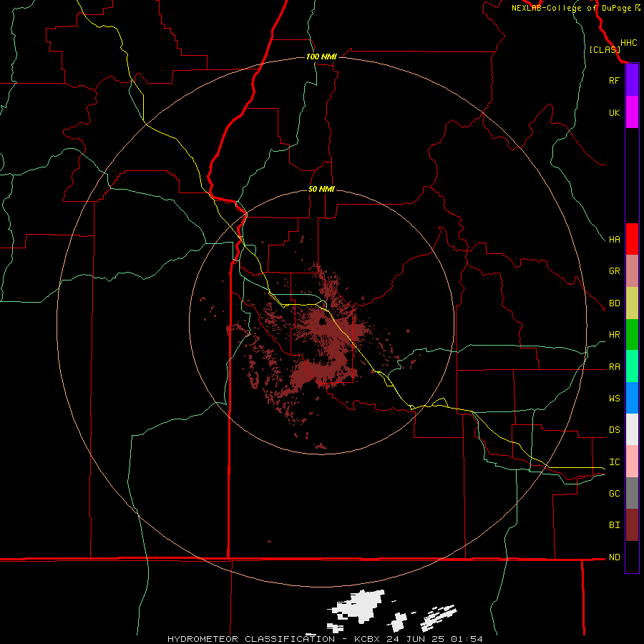Click the HYDROMETEOR CLASSIFICATION title text
Viewport: 644px width, 644px height.
click(x=251, y=639)
